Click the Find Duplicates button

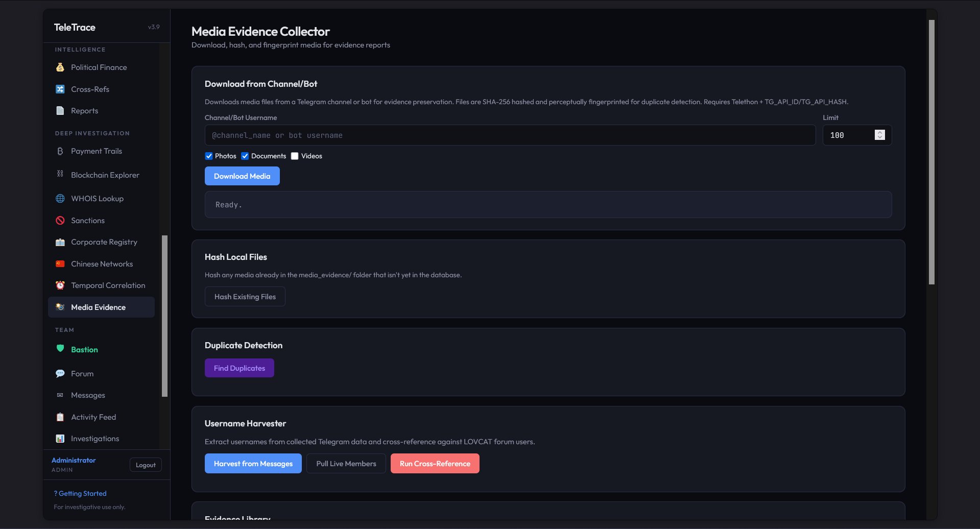click(239, 368)
